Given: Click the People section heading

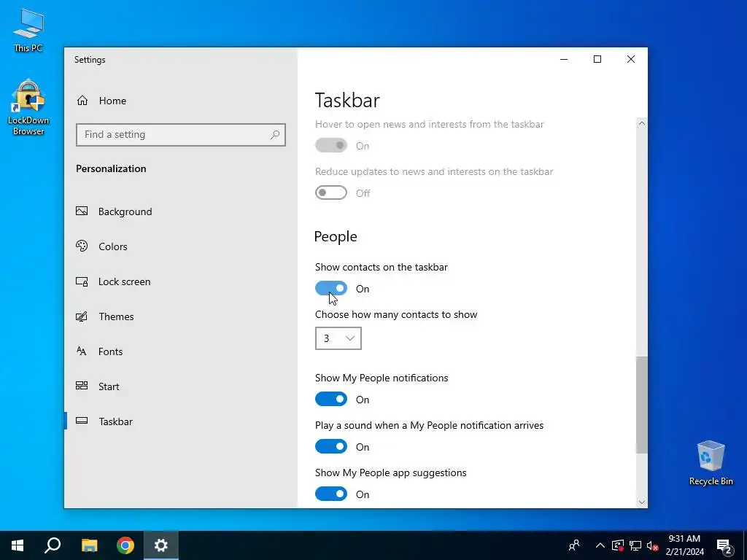Looking at the screenshot, I should (336, 237).
